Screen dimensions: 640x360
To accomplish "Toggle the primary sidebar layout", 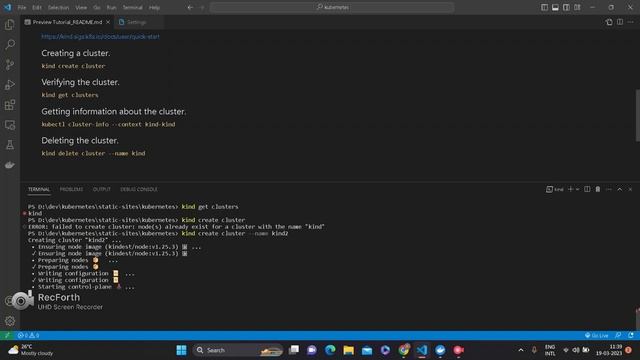I will pos(544,7).
